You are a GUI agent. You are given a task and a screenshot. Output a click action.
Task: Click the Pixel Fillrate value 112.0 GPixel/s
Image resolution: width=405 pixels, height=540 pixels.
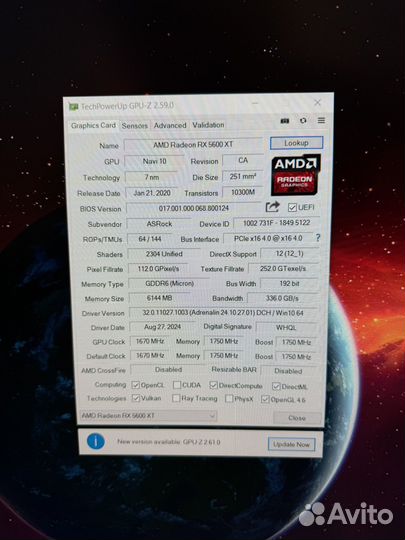point(158,268)
